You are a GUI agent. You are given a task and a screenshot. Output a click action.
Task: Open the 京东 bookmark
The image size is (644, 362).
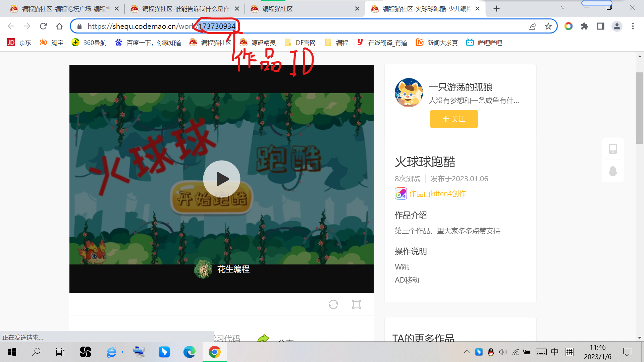(19, 43)
